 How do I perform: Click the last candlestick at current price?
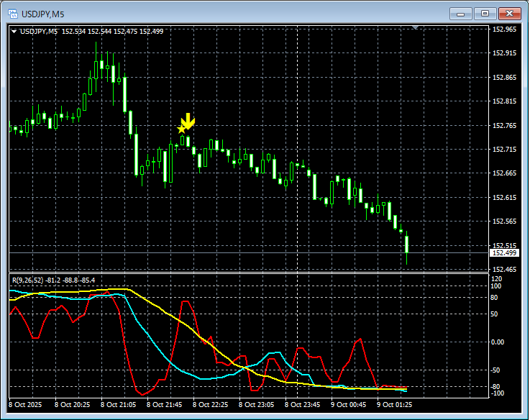pyautogui.click(x=407, y=245)
